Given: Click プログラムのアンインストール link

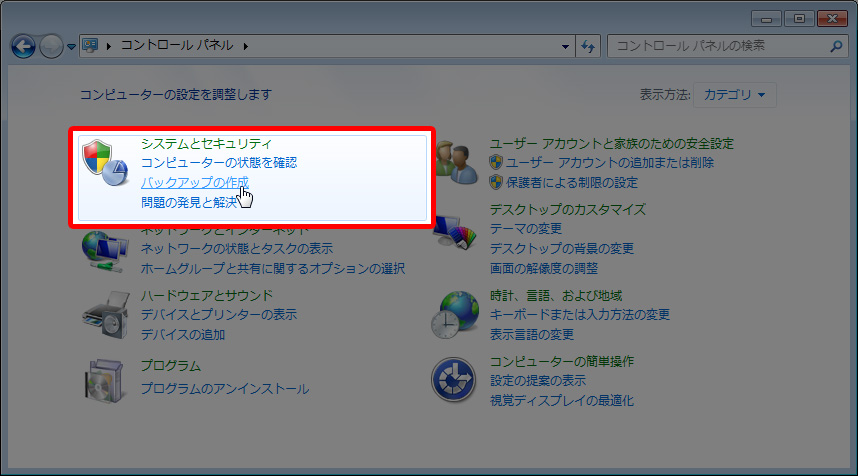Looking at the screenshot, I should 224,388.
